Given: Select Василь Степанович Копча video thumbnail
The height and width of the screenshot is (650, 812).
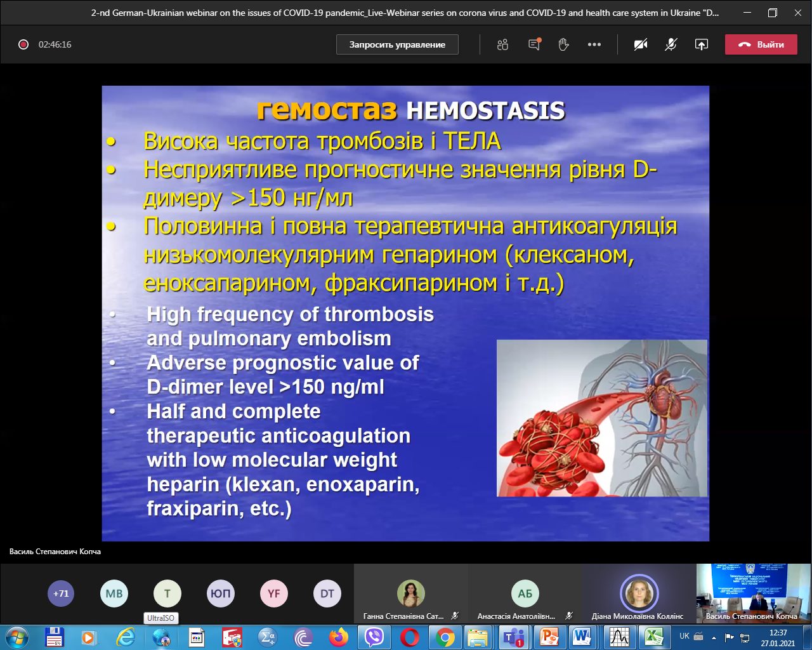Looking at the screenshot, I should [751, 593].
